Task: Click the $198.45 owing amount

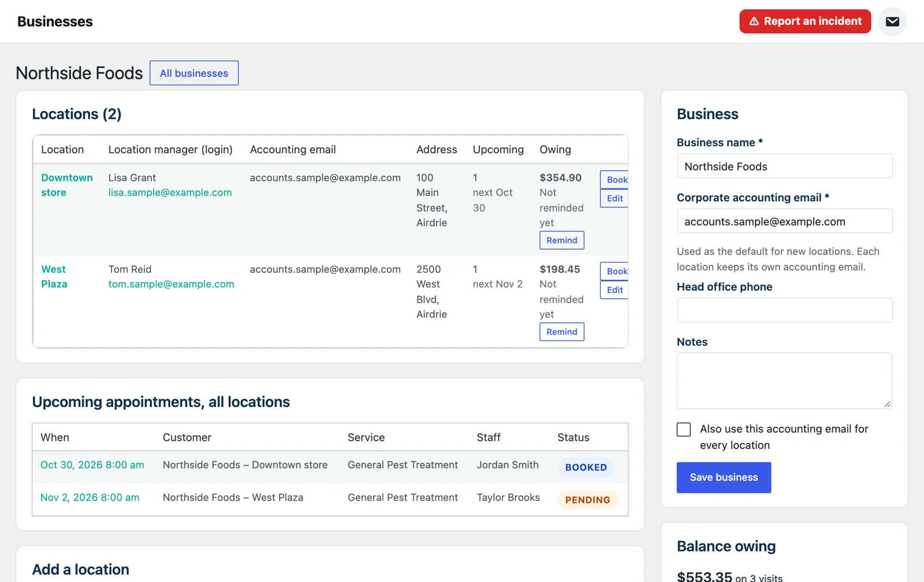Action: tap(560, 269)
